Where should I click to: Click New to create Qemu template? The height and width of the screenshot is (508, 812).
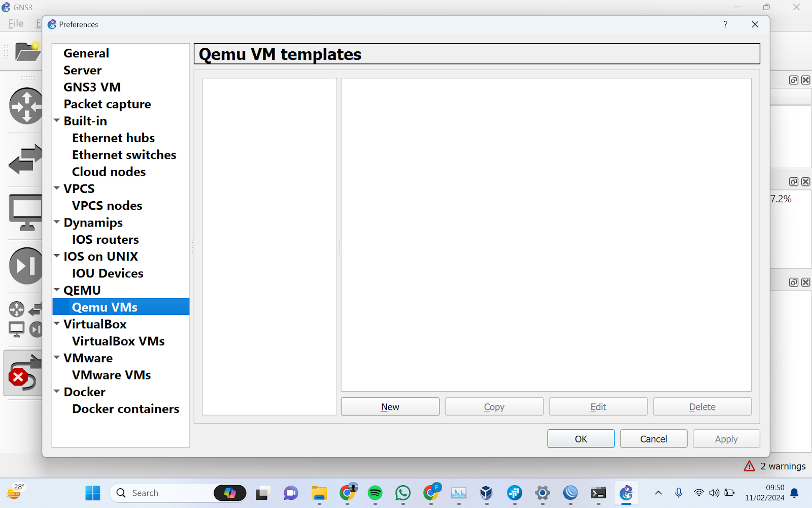pos(390,406)
